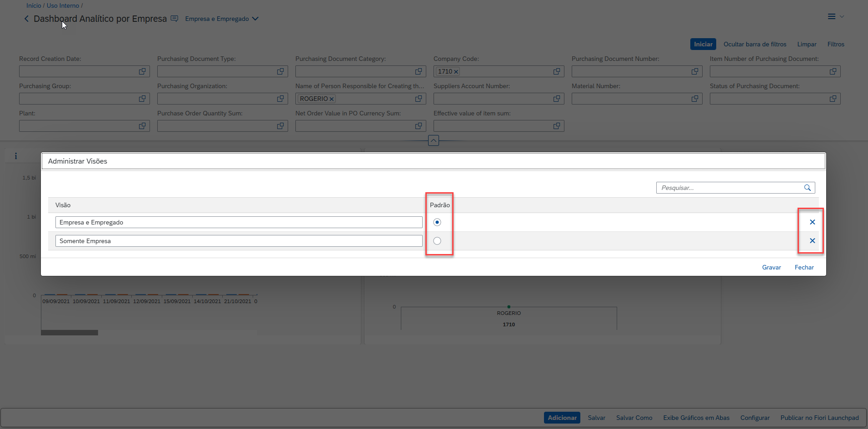Set 'Empresa e Empregado' as default view
This screenshot has height=429, width=868.
437,222
